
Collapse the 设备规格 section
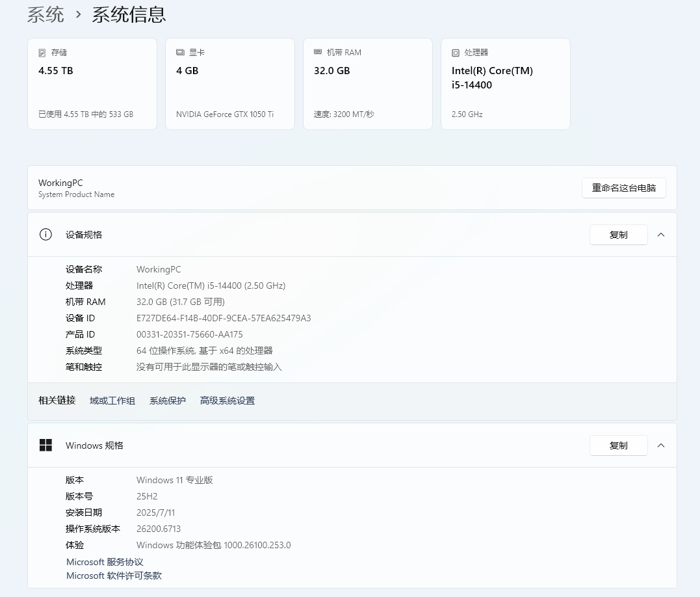(x=661, y=235)
